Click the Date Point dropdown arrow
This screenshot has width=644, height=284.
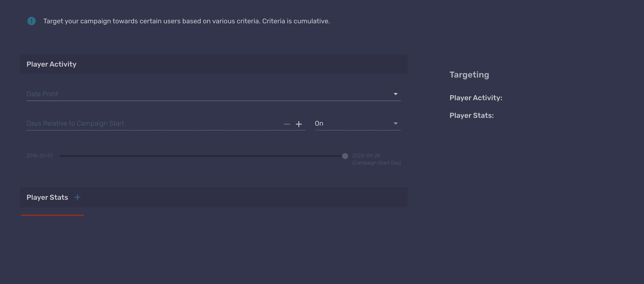(395, 94)
